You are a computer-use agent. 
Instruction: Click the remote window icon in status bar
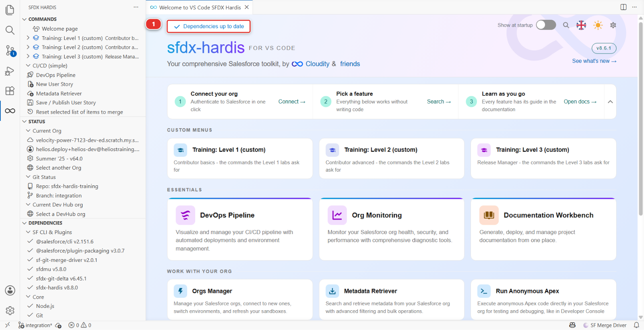pyautogui.click(x=7, y=325)
